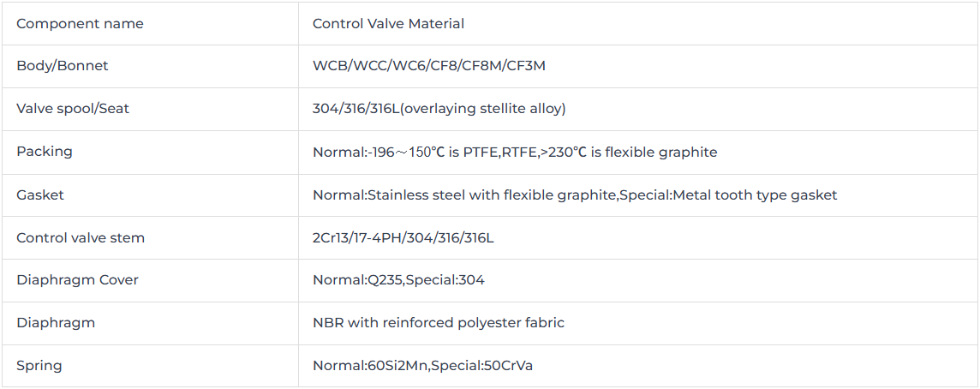The image size is (980, 389).
Task: Select the Control Valve Material header cell
Action: tap(639, 24)
